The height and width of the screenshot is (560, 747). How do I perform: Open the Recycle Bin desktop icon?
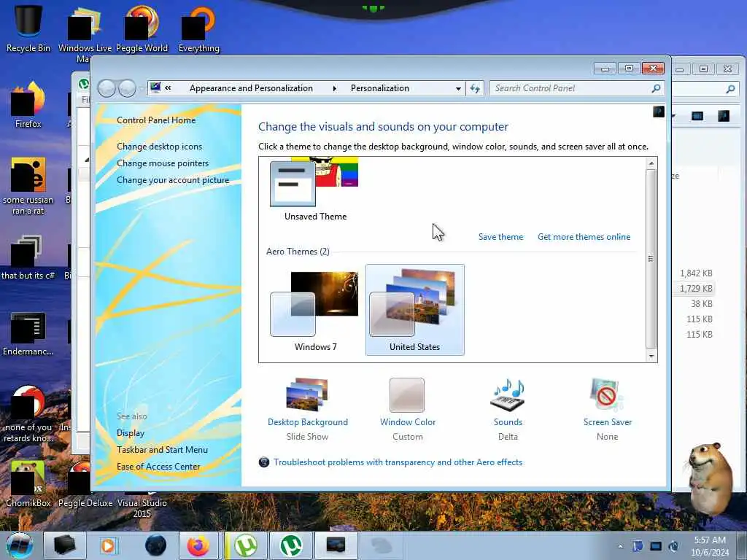28,28
